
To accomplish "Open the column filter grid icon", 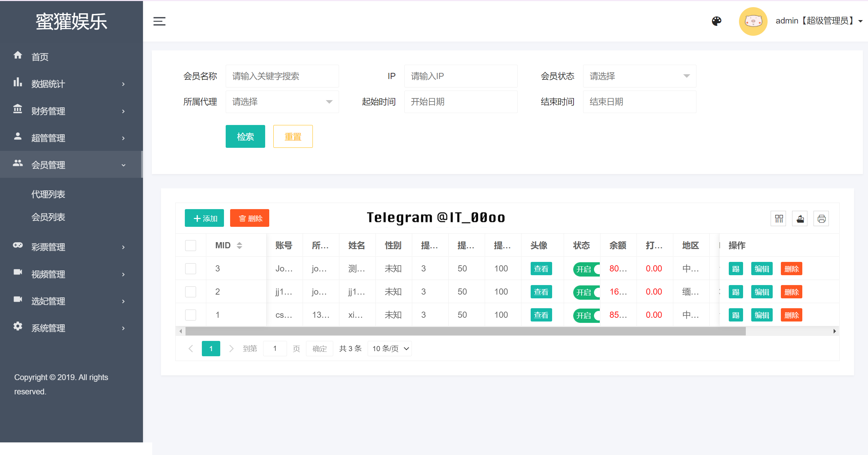I will pos(779,219).
